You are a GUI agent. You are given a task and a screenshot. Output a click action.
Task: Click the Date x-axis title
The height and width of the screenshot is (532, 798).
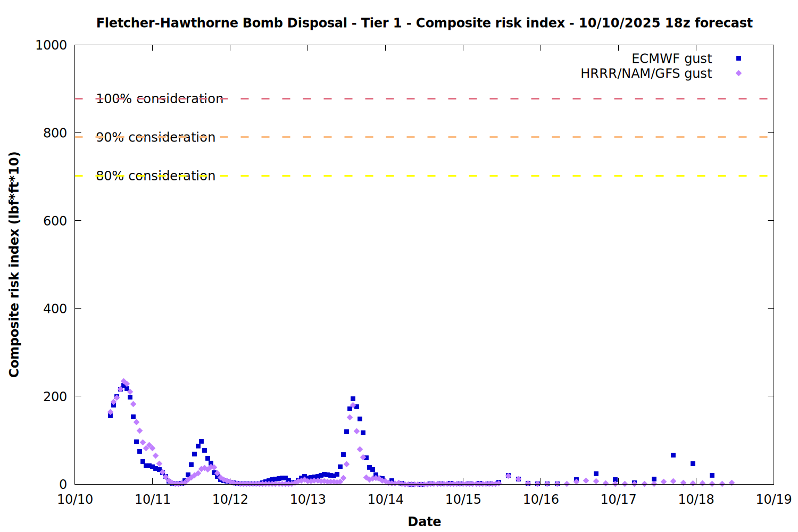pyautogui.click(x=424, y=521)
